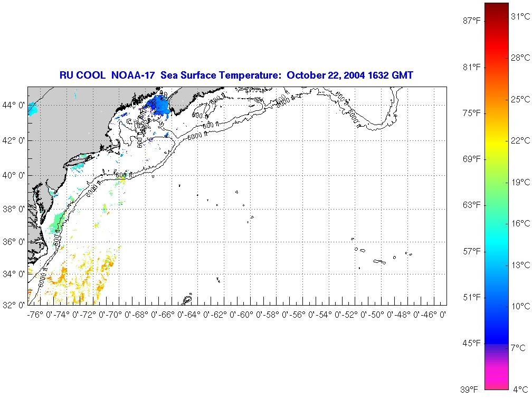This screenshot has height=398, width=532.
Task: Select the 19°C colorbar label
Action: click(520, 182)
